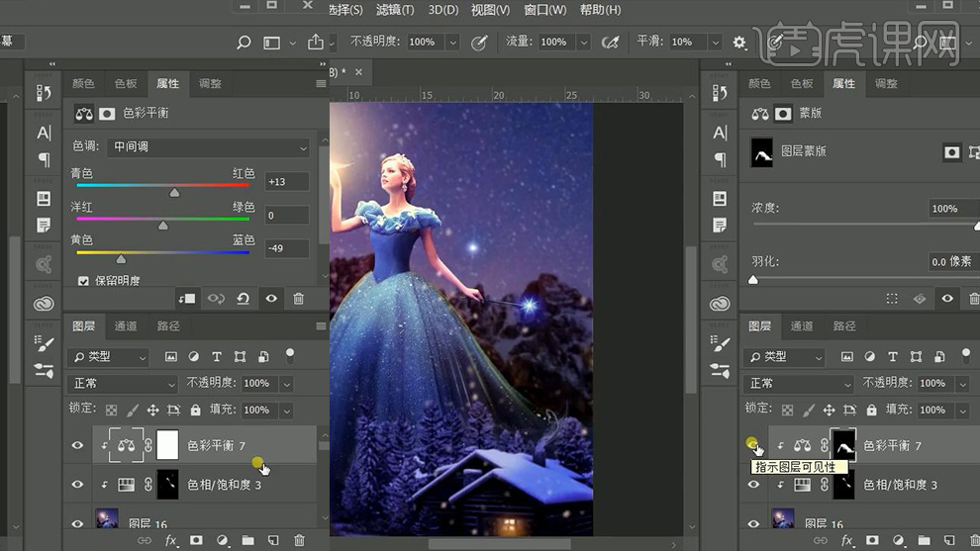This screenshot has width=980, height=551.
Task: Hide 色相/饱和度 3 layer in left Layers panel
Action: [x=77, y=485]
